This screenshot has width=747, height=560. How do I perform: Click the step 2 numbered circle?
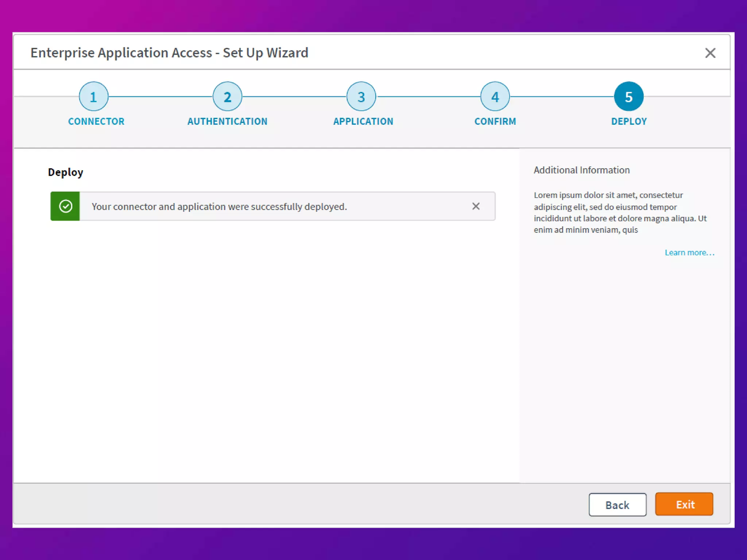[227, 97]
